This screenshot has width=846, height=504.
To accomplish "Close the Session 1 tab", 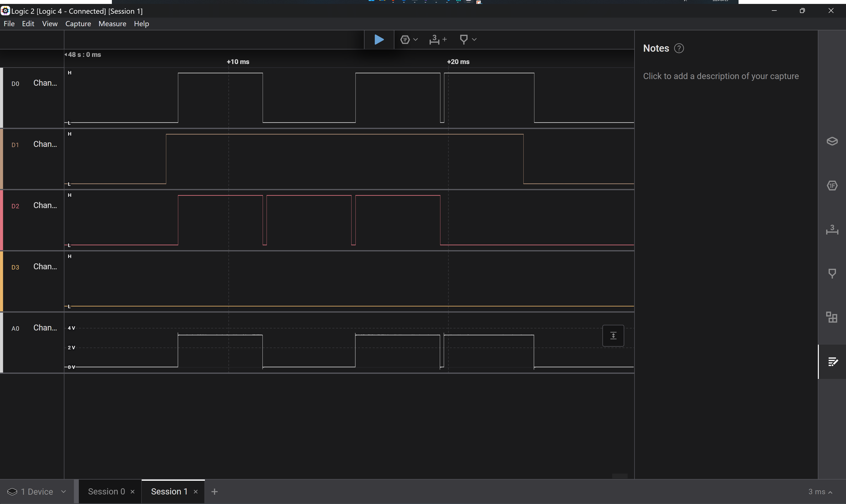I will click(196, 492).
